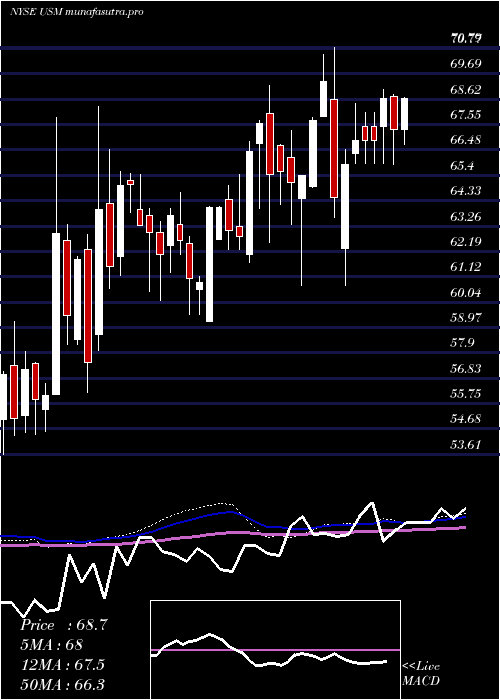Screen dimensions: 500x700
Task: Click the '<<Live MACD' label
Action: point(421,674)
